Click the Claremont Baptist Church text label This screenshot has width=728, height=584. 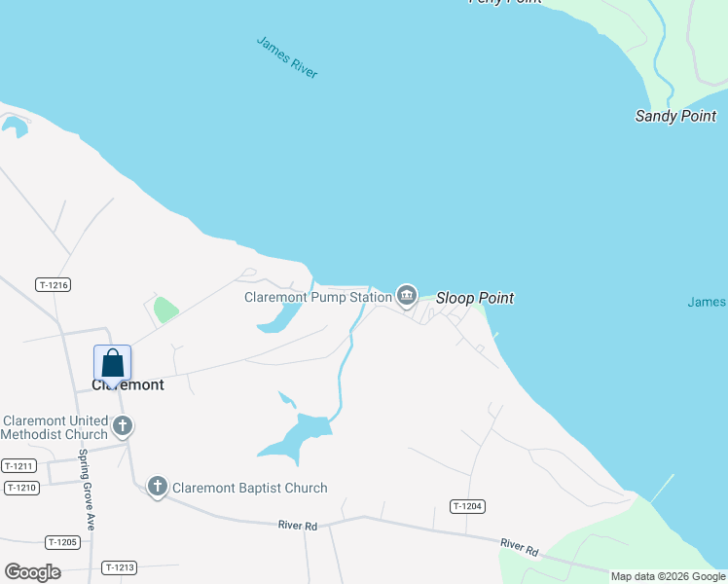250,488
